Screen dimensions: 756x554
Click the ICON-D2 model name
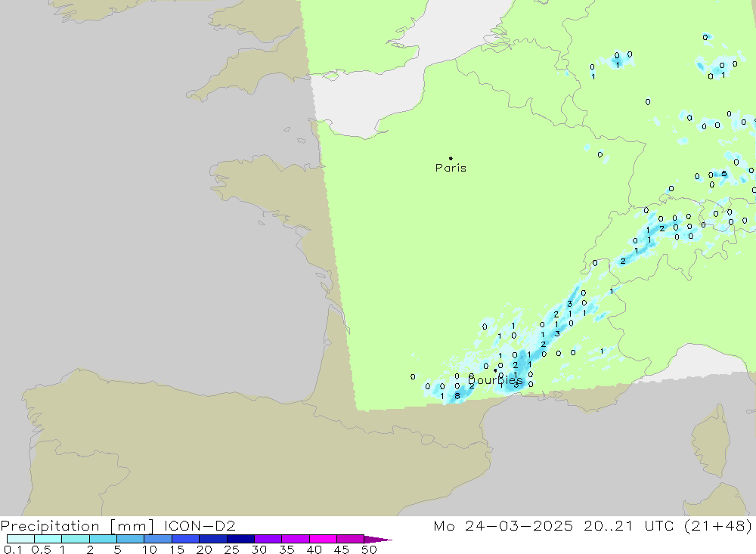(x=200, y=526)
